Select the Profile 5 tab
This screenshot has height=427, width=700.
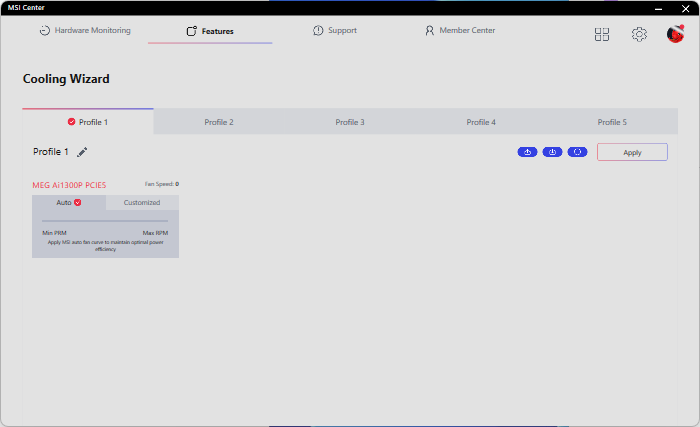[612, 122]
